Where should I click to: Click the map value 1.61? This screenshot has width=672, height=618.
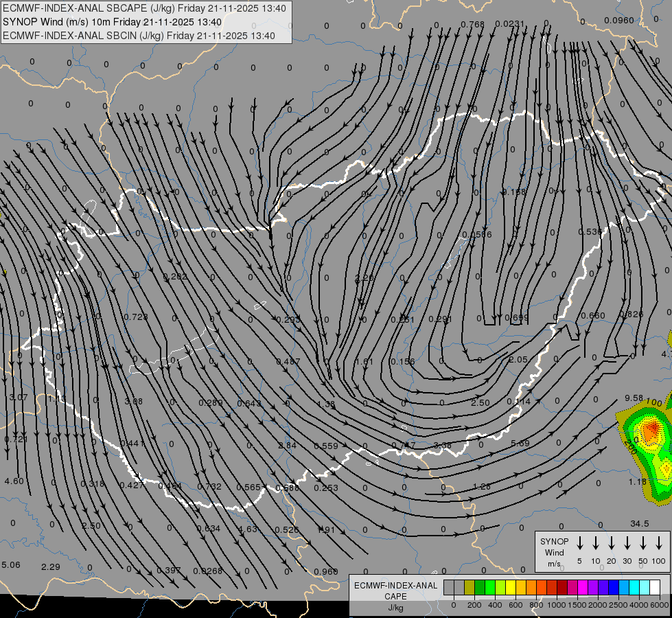[364, 362]
